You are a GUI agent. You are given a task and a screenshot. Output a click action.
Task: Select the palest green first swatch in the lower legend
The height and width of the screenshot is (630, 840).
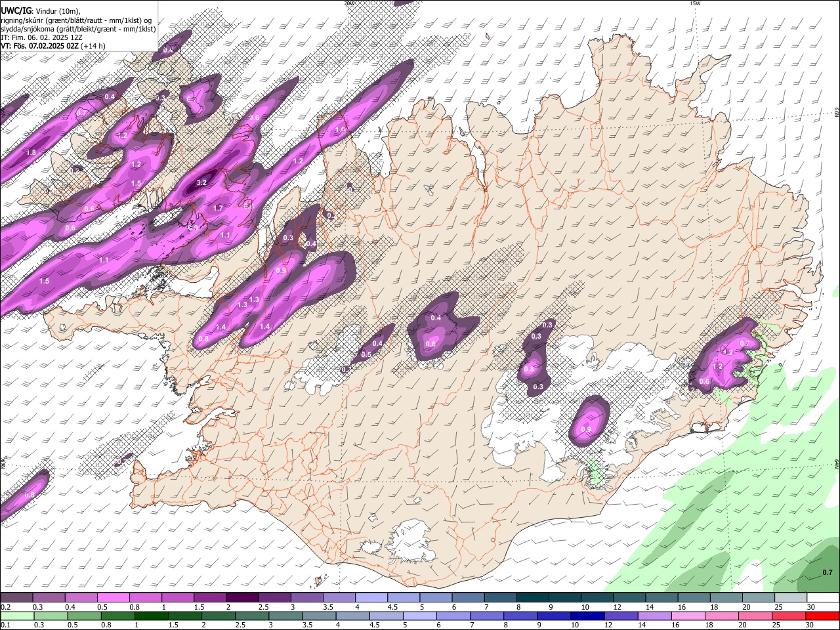[x=17, y=616]
